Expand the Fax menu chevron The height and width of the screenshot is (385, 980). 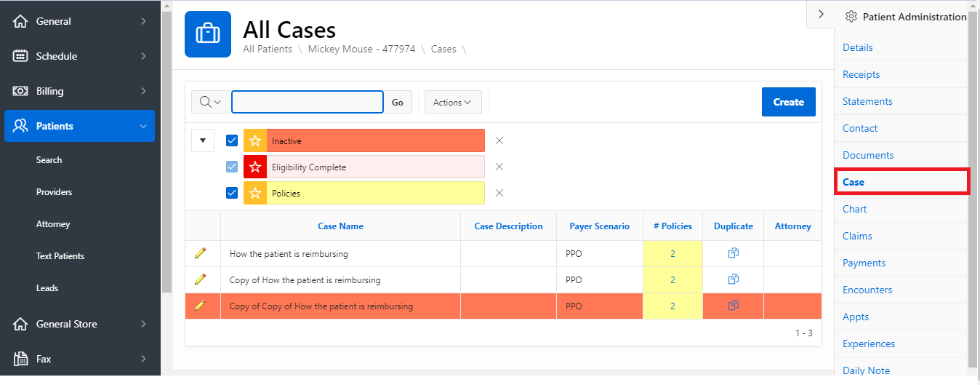[143, 359]
